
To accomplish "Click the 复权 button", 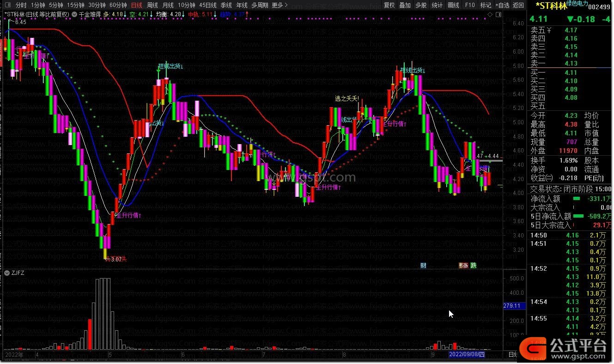I will point(389,5).
